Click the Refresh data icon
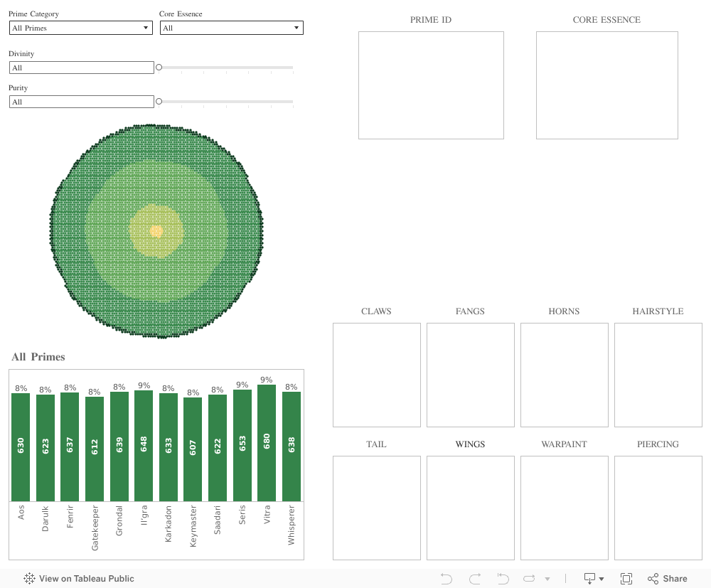 530,579
